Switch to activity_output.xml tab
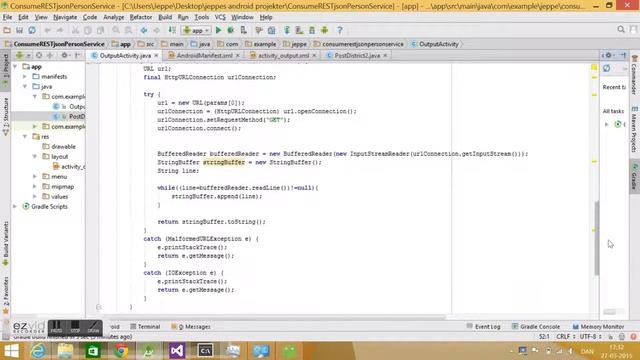Viewport: 640px width, 360px height. pyautogui.click(x=283, y=55)
